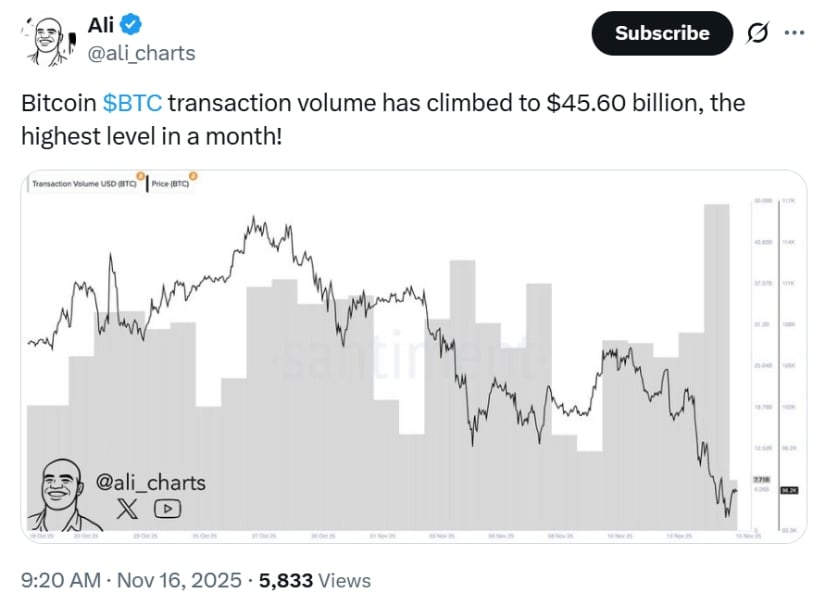This screenshot has height=605, width=825.
Task: Click the YouTube play icon in the chart
Action: [x=168, y=507]
